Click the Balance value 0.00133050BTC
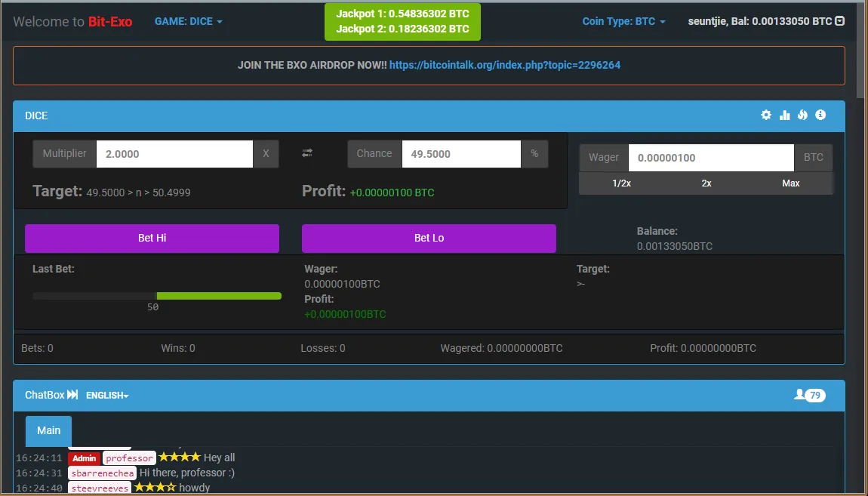The width and height of the screenshot is (868, 496). point(674,246)
